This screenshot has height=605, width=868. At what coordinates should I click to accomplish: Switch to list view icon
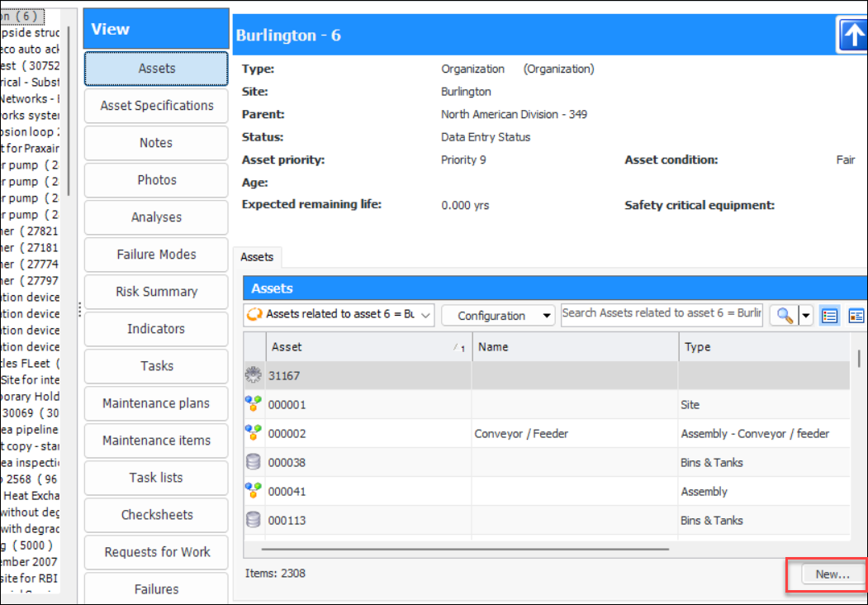[x=830, y=315]
